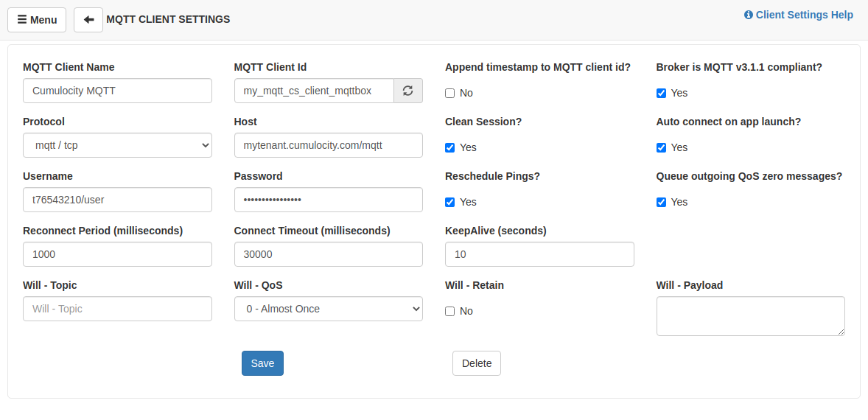
Task: Uncheck Broker is MQTT v3.1.1 compliant
Action: click(x=661, y=93)
